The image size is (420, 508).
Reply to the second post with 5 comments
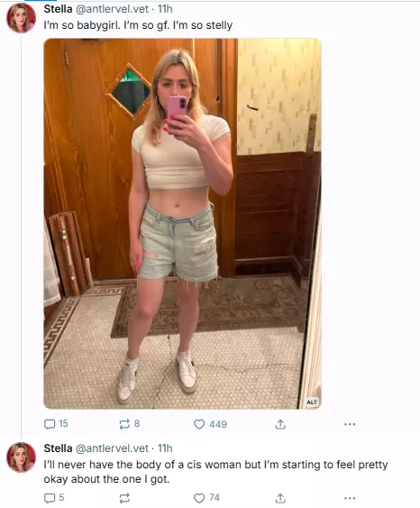[x=54, y=498]
